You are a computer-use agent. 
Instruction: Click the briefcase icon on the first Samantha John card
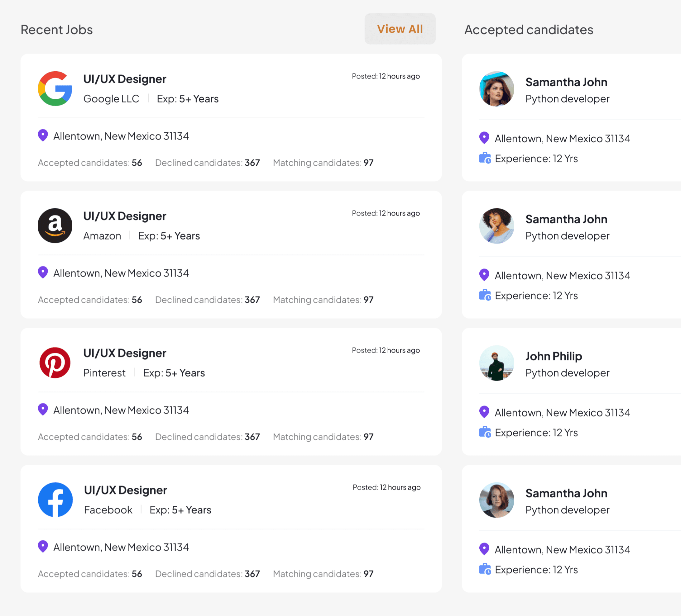[485, 158]
